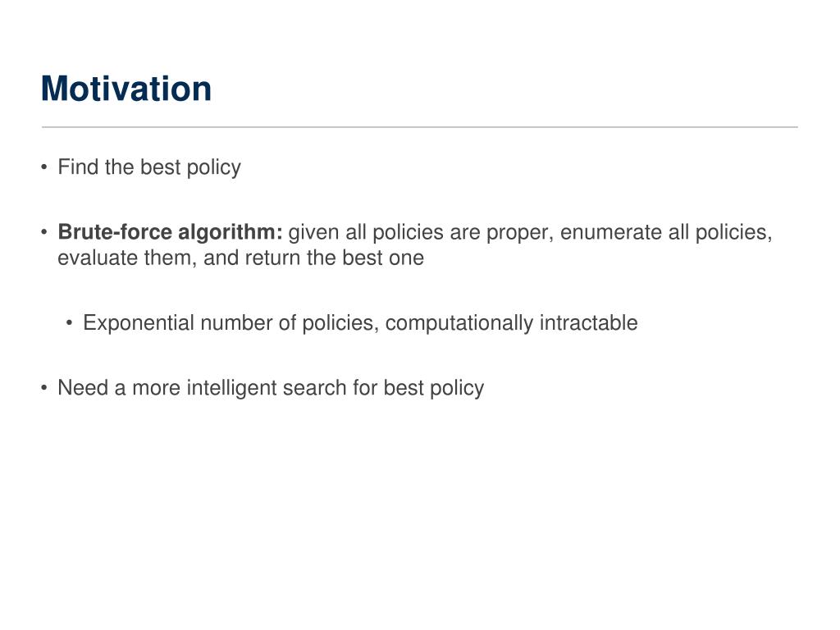840x630 pixels.
Task: Click the bullet dot before 'Exponential number'
Action: click(69, 323)
